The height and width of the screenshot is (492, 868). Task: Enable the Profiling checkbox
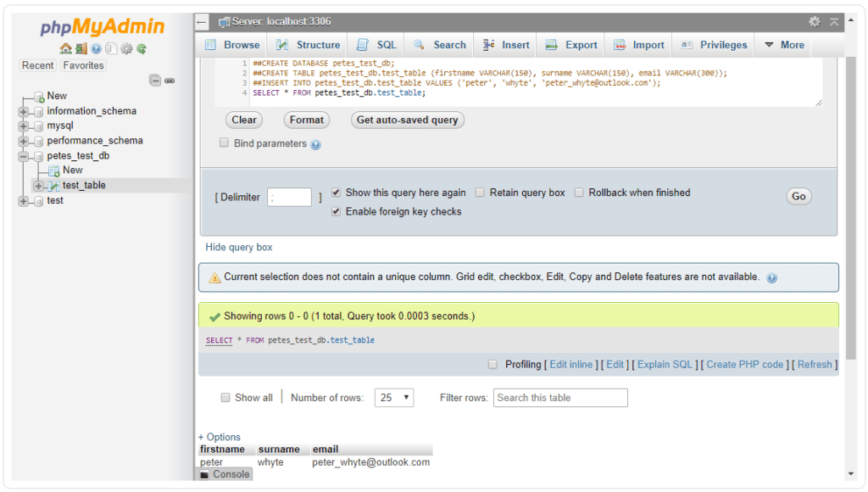492,364
